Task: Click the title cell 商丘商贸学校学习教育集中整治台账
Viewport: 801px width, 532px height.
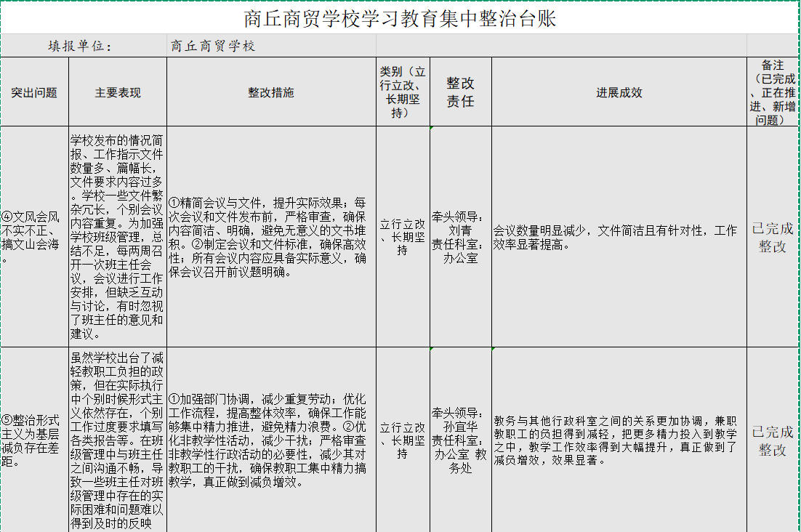Action: click(x=400, y=17)
